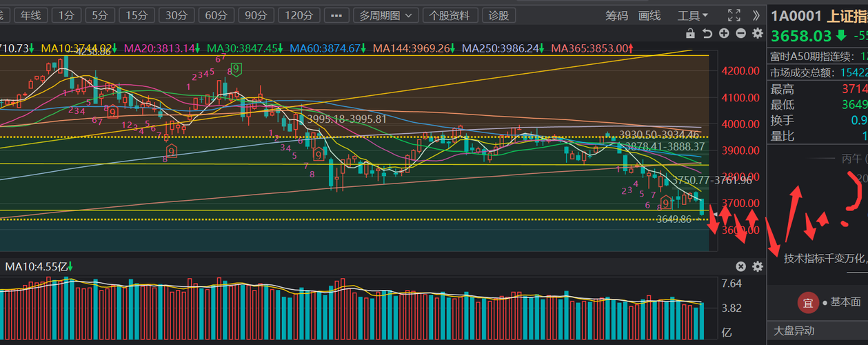The height and width of the screenshot is (345, 868).
Task: Click 换手 turnover row
Action: pos(818,121)
